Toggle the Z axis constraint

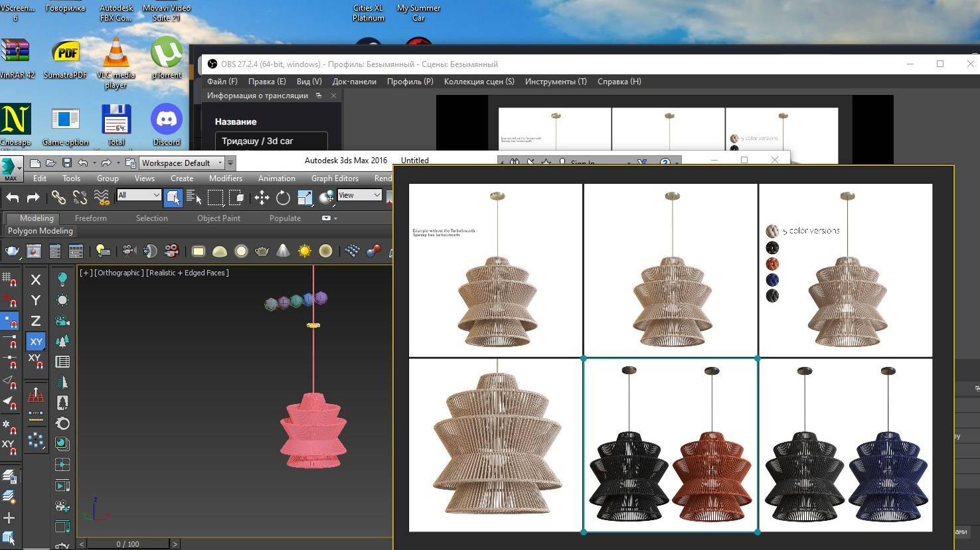(36, 321)
